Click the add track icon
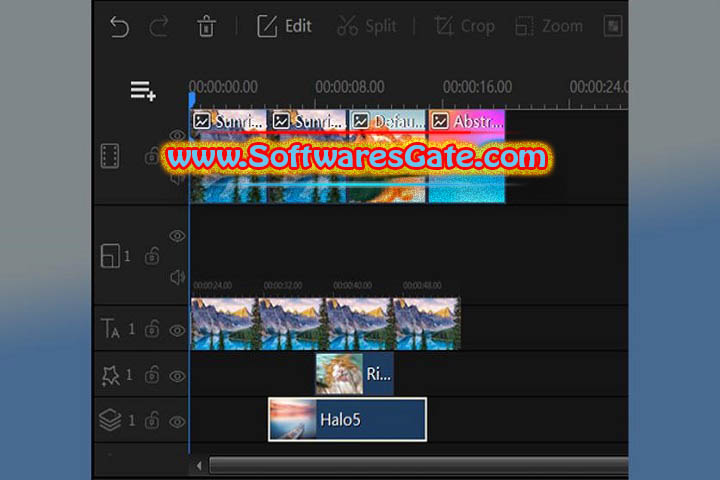The height and width of the screenshot is (480, 720). (143, 90)
